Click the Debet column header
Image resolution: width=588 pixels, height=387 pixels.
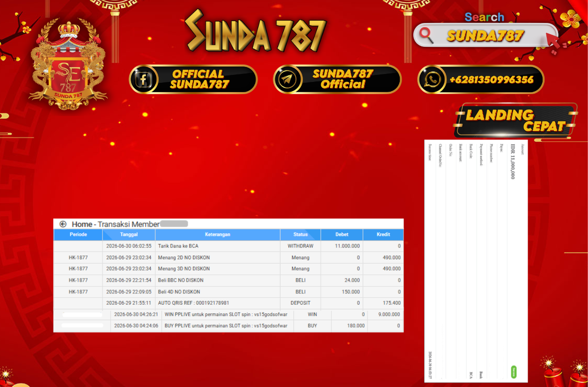point(342,234)
